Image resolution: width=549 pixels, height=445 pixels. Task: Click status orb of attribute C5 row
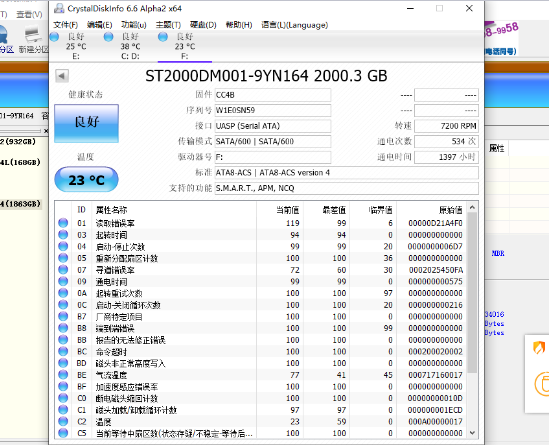click(63, 433)
